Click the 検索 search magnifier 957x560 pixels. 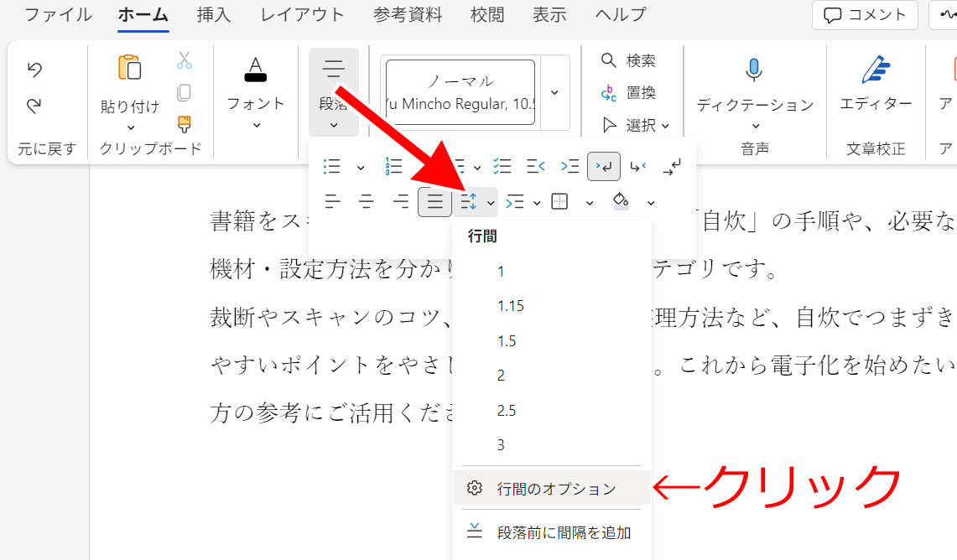[608, 60]
